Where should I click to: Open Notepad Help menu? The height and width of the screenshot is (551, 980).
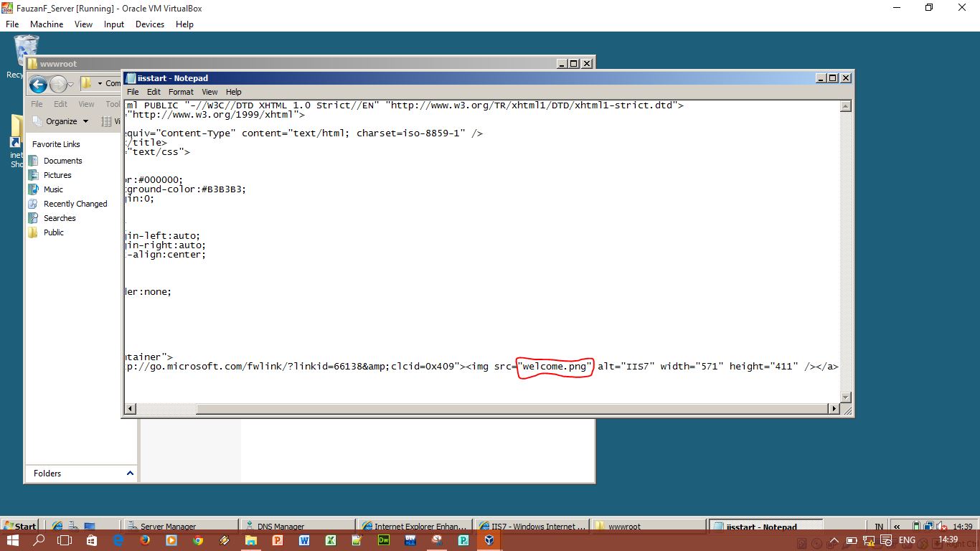(x=234, y=92)
